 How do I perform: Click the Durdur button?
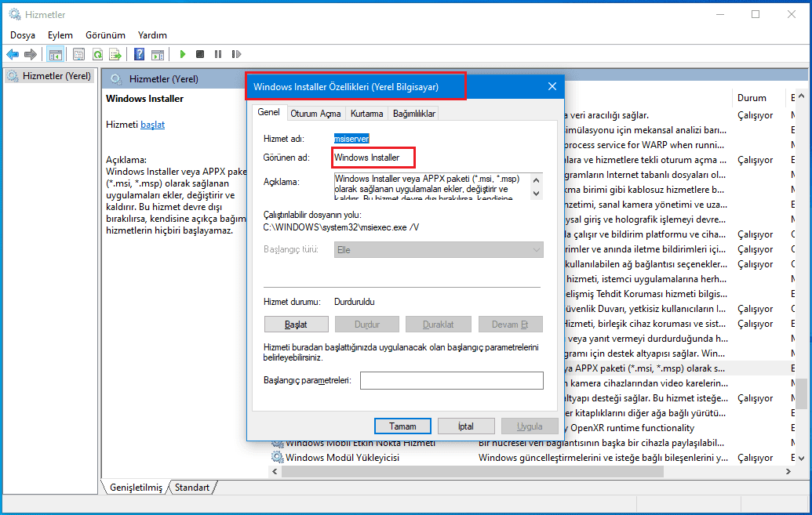pyautogui.click(x=367, y=325)
